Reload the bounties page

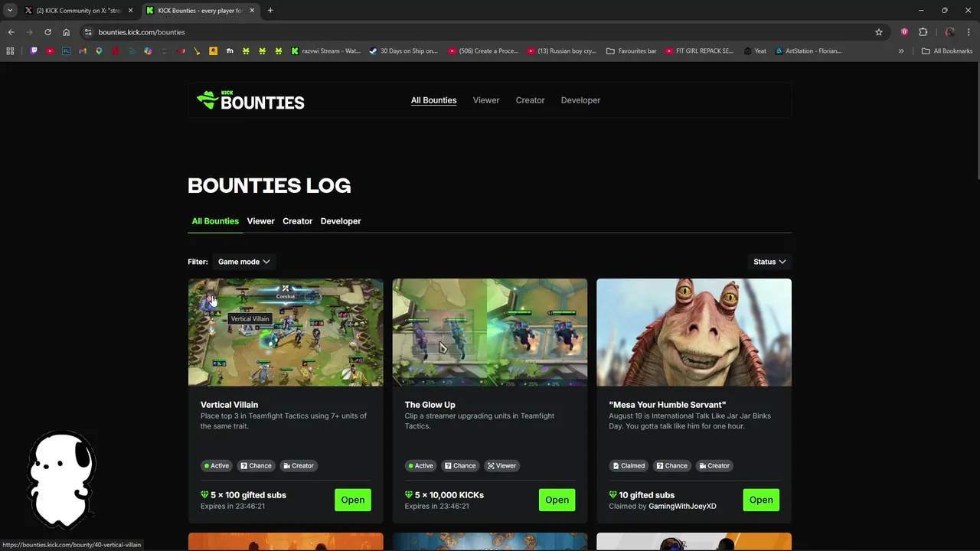[47, 32]
